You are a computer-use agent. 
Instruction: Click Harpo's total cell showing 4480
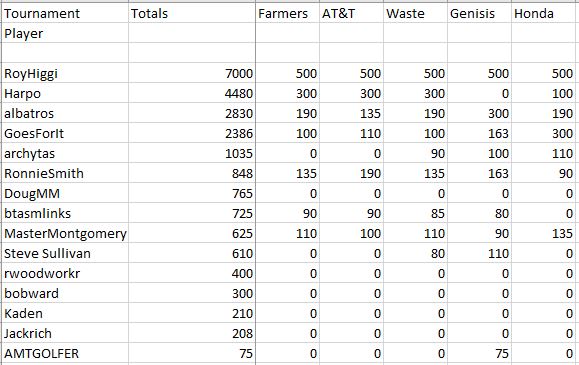192,93
